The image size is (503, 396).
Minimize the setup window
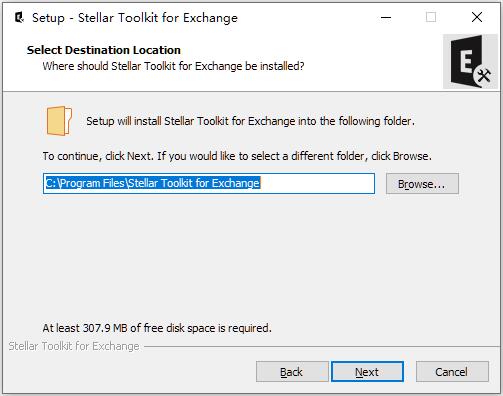(386, 17)
